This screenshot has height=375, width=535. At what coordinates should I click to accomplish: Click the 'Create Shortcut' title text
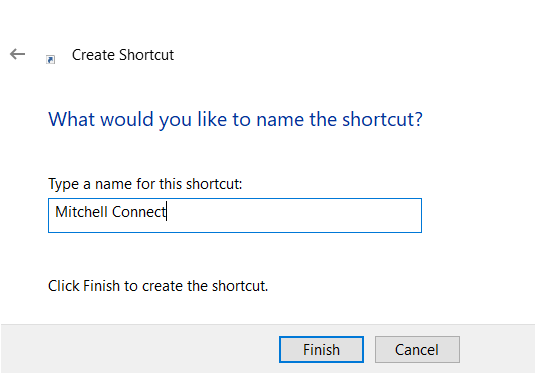click(123, 55)
